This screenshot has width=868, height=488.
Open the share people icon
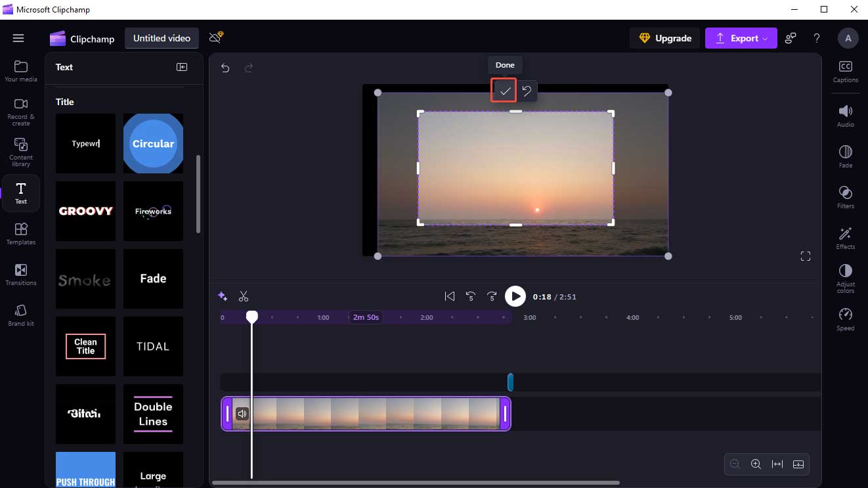(x=791, y=38)
